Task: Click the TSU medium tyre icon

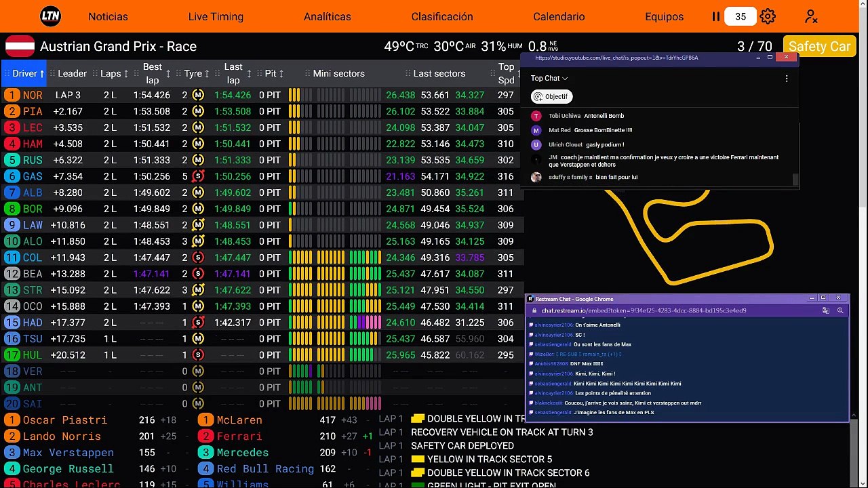Action: (198, 339)
